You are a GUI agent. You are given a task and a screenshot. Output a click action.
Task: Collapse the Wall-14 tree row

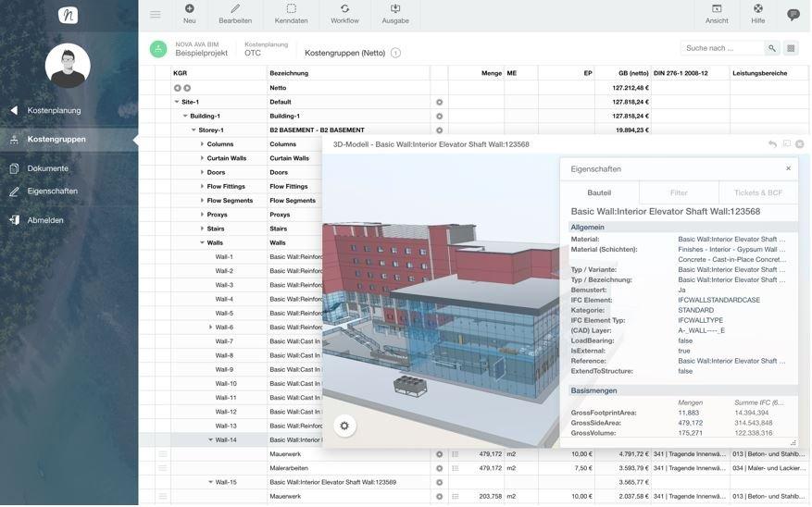(211, 440)
